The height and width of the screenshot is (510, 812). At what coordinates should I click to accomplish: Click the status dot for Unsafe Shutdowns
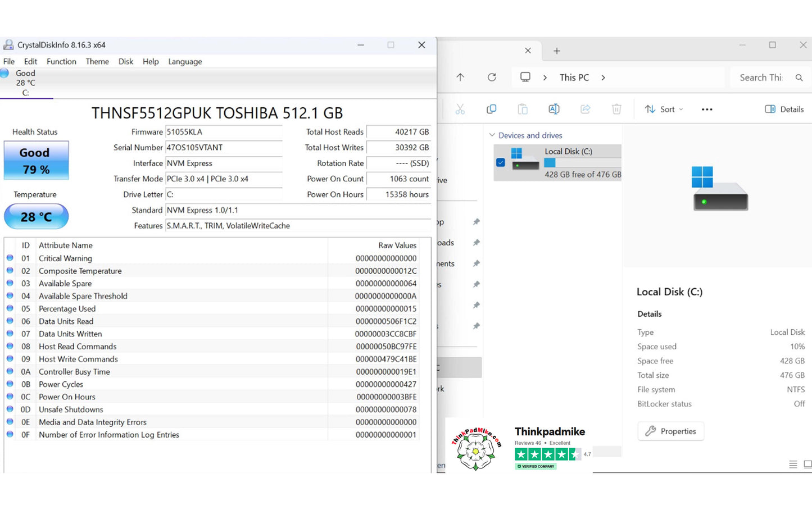[x=10, y=409]
